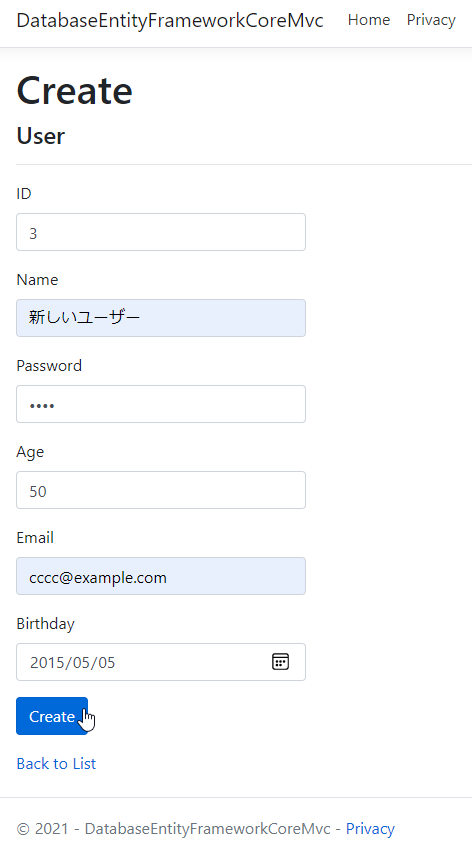Viewport: 472px width, 851px height.
Task: Click the Email field label
Action: [x=35, y=538]
